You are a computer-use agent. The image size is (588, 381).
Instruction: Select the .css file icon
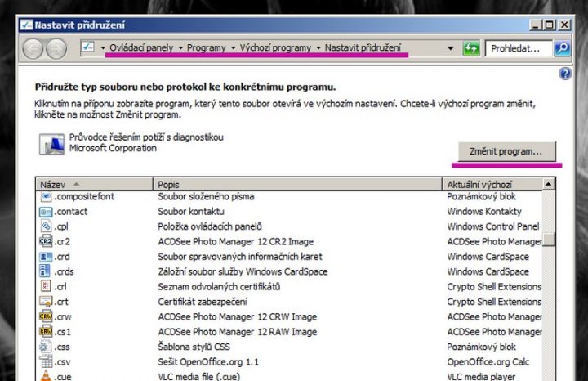(46, 346)
